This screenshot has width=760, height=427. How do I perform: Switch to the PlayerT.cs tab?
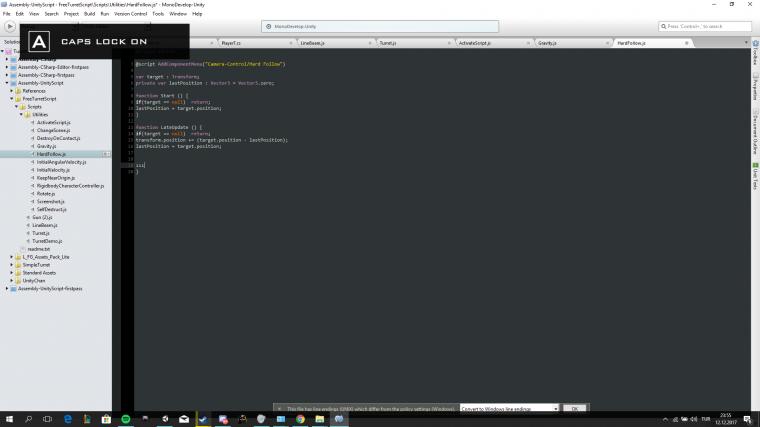pos(231,43)
